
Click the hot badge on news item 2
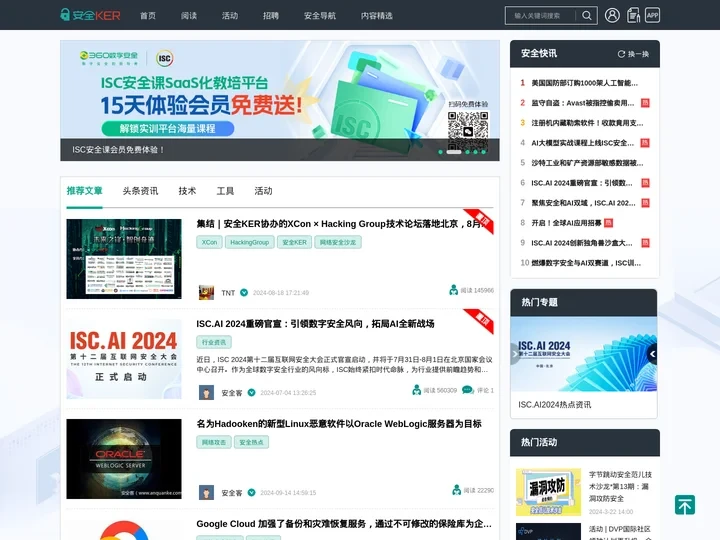pos(645,103)
